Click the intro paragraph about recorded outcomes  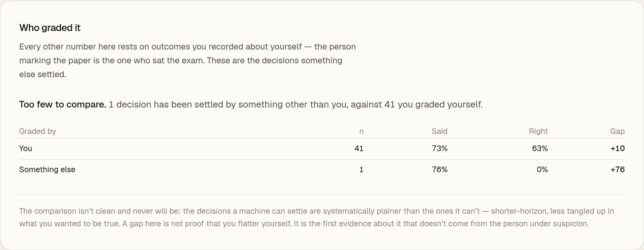(x=187, y=60)
